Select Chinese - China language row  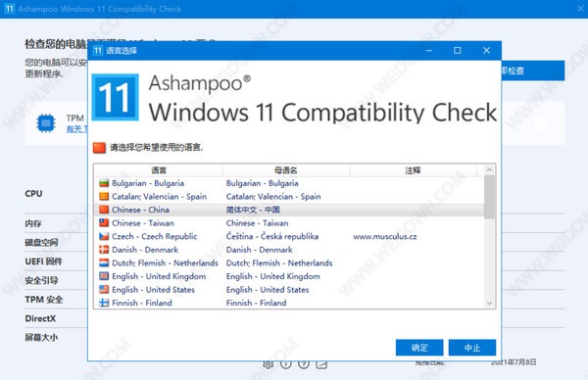pos(289,210)
